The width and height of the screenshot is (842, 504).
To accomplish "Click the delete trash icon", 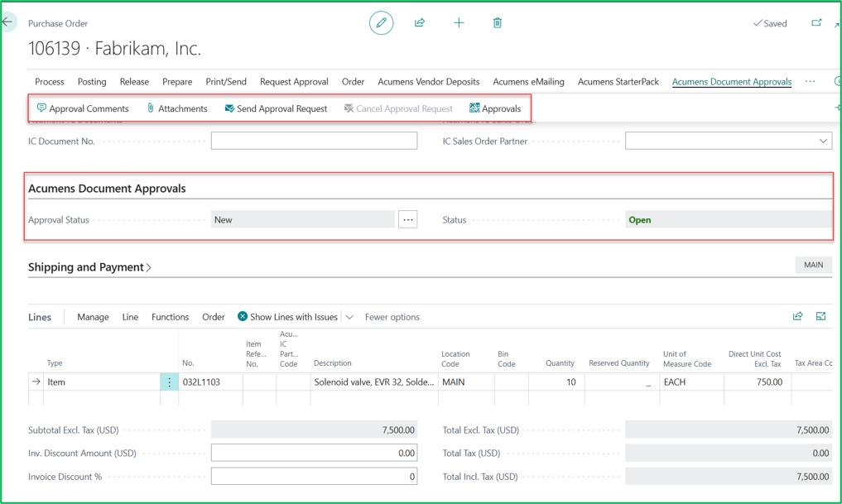I will click(x=498, y=22).
